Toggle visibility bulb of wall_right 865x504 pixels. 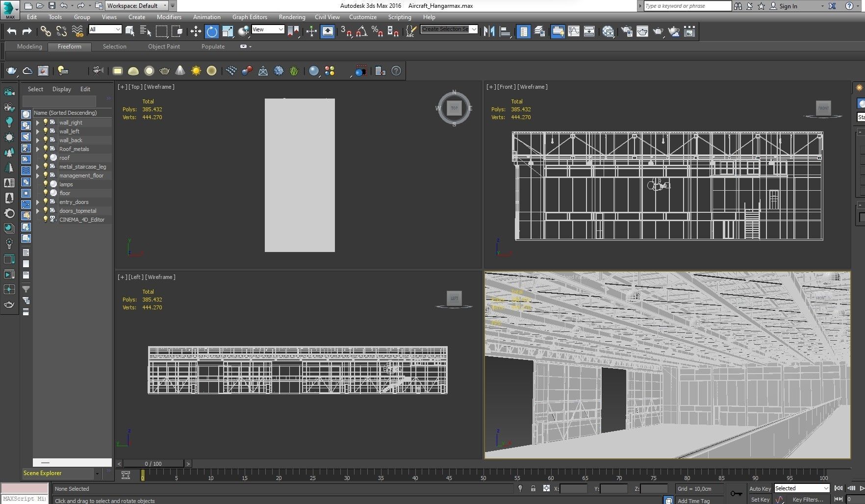pos(46,123)
